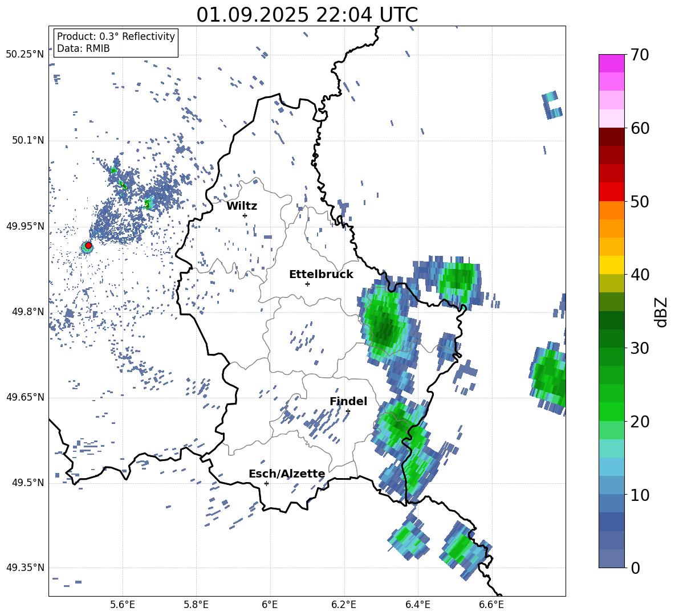Click the Ettelbruck cross location marker
The width and height of the screenshot is (675, 616).
pos(307,284)
